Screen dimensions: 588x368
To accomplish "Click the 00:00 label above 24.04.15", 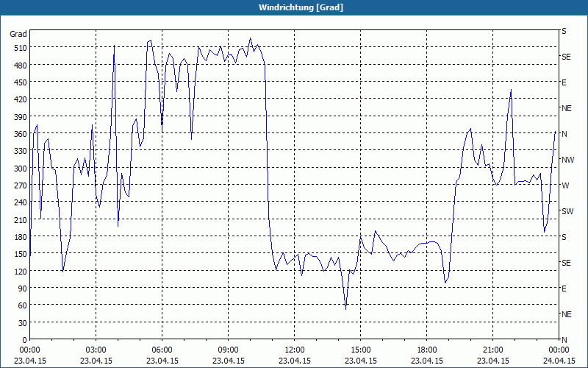I will [x=559, y=350].
